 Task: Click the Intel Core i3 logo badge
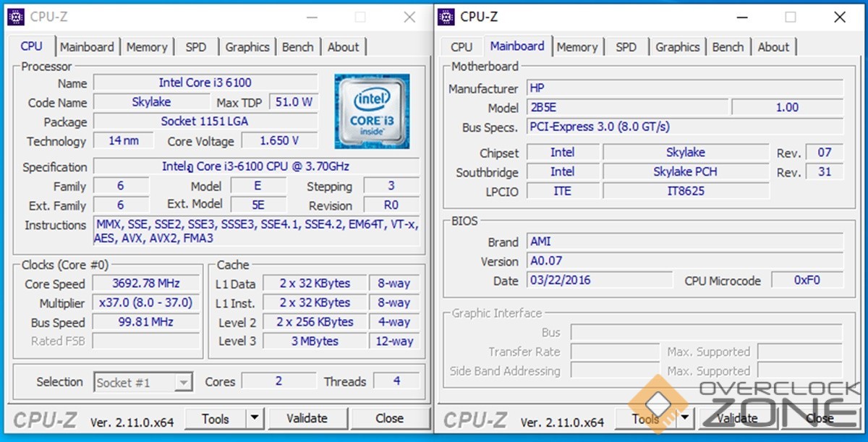[x=372, y=111]
